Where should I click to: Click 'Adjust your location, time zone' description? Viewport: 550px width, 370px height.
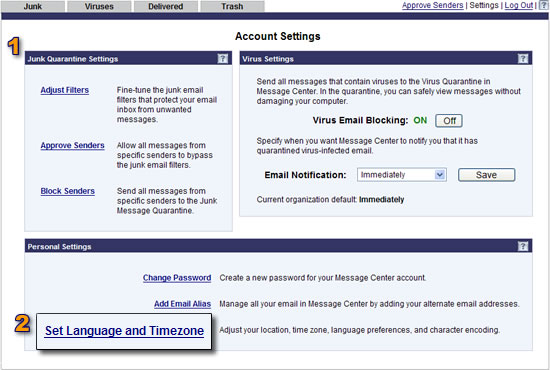pos(360,330)
